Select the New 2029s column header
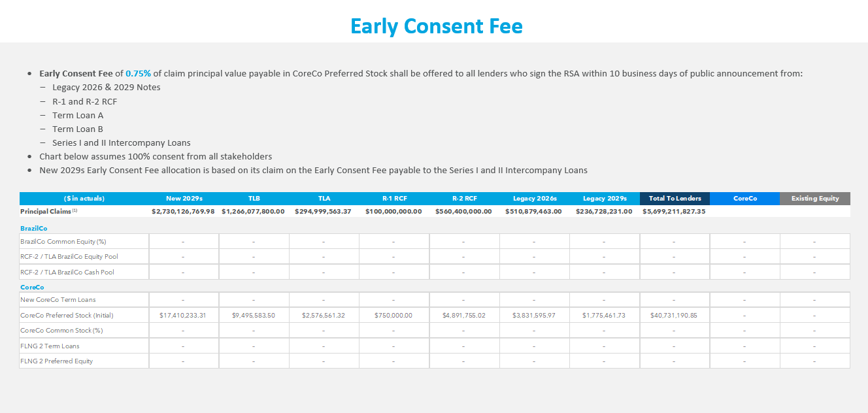The width and height of the screenshot is (868, 413). 183,199
